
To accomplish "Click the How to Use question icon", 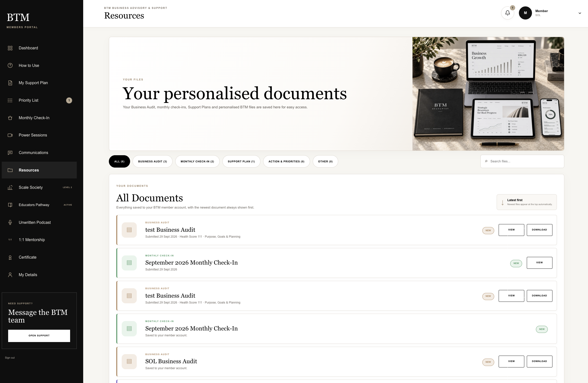I will point(10,65).
